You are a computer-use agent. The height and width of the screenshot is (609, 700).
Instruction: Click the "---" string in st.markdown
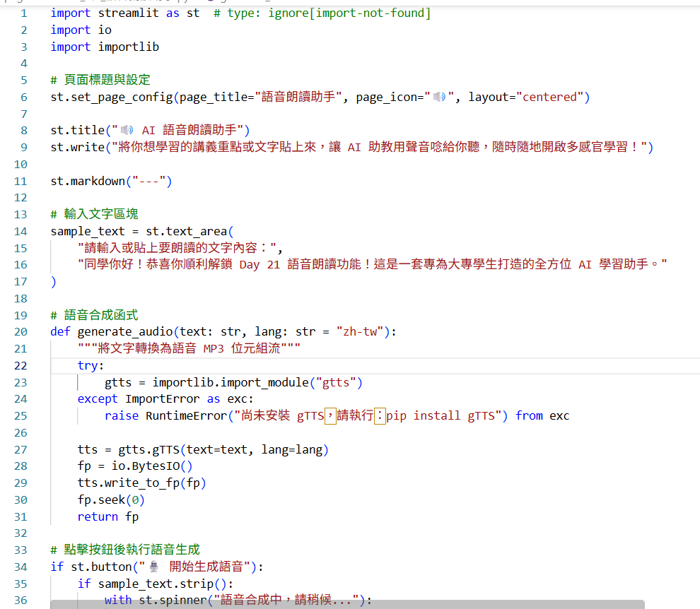tap(149, 181)
